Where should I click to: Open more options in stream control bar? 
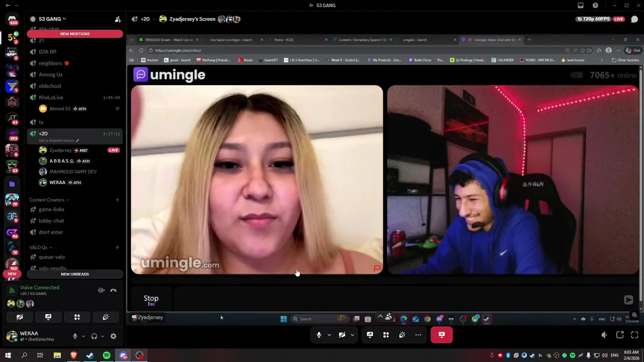[x=418, y=335]
